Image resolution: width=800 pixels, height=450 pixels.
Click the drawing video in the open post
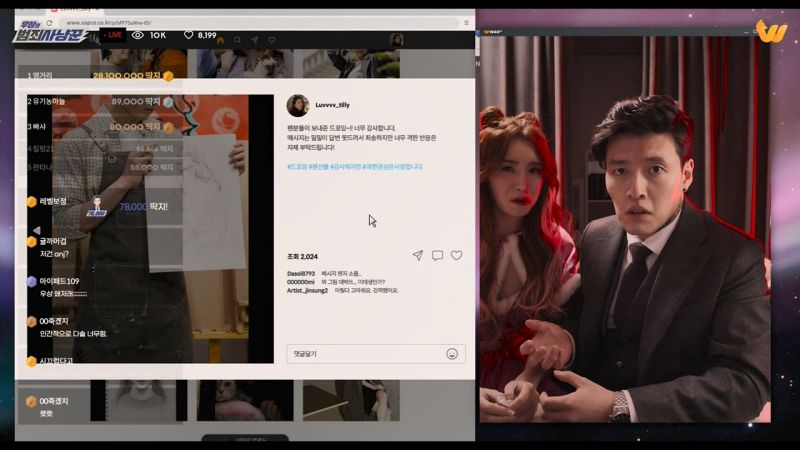click(x=150, y=229)
